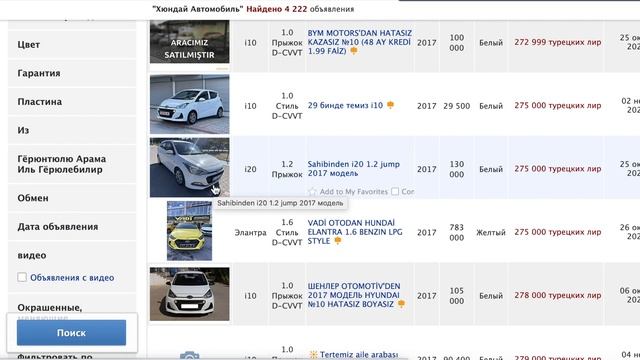
Task: Click the sun icon beside Tertemiz aile arabası
Action: point(313,355)
